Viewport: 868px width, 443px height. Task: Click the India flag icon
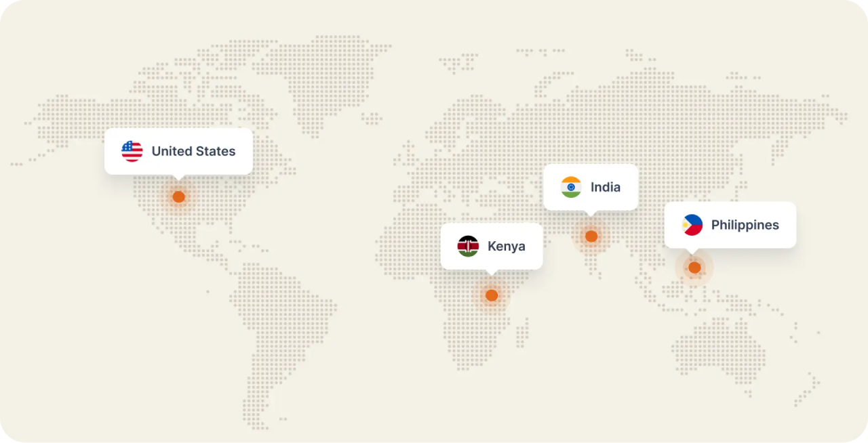(571, 187)
